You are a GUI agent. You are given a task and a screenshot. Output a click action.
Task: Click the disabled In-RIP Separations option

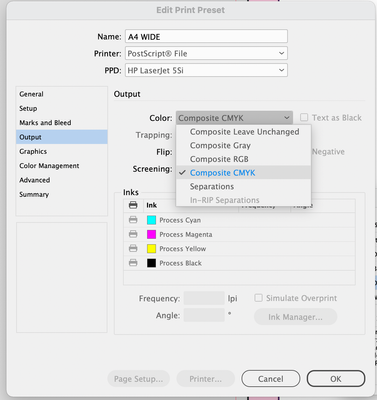tap(244, 200)
